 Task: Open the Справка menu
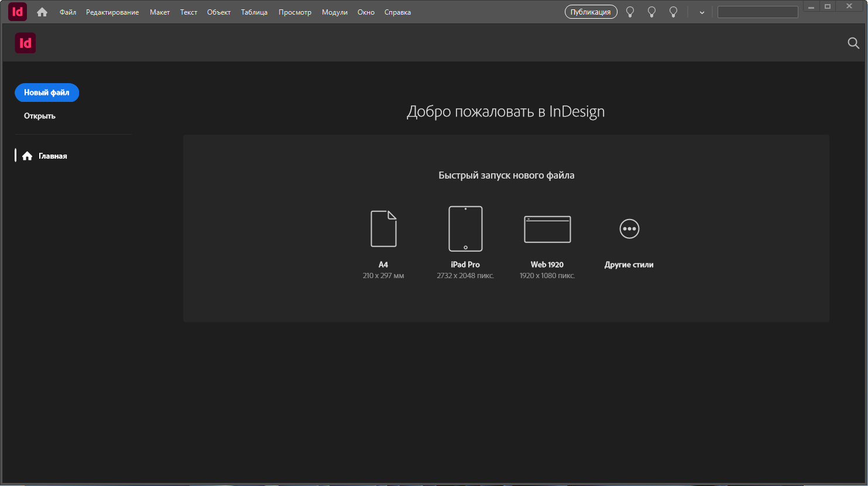click(397, 12)
